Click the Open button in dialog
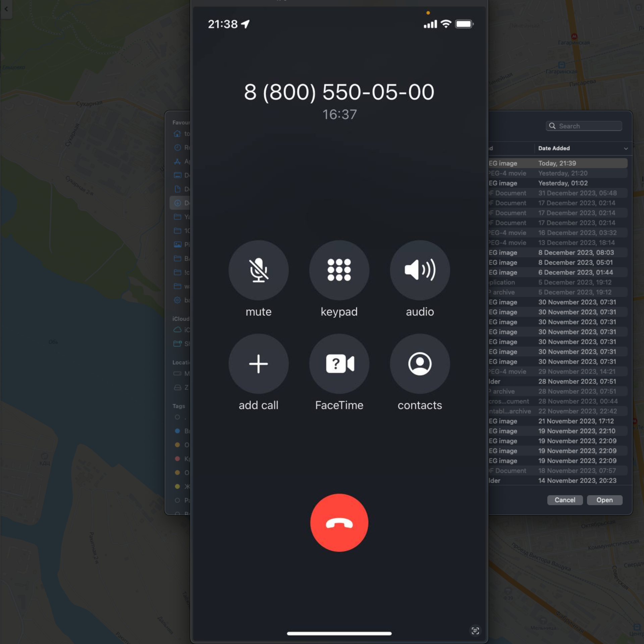 pos(604,499)
